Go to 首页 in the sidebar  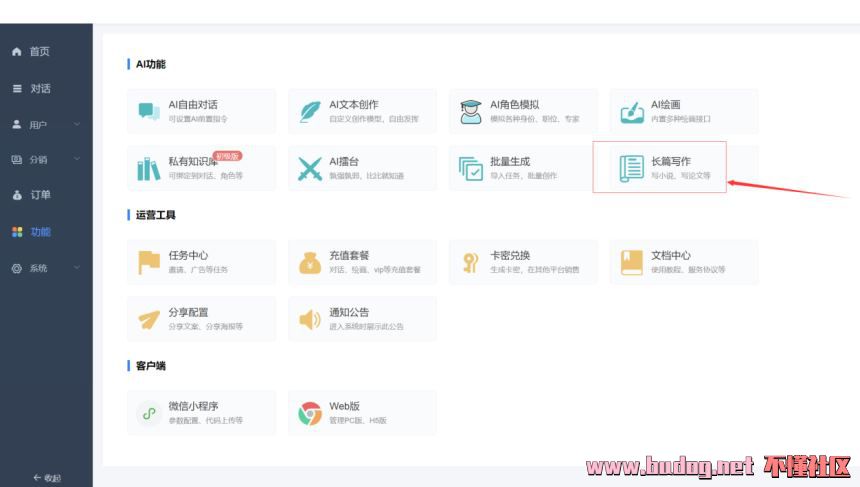coord(39,52)
